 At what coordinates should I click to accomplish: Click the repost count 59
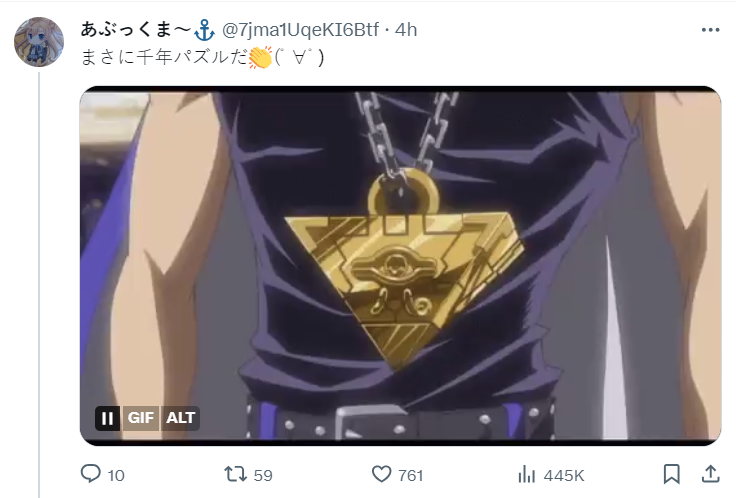(x=263, y=475)
